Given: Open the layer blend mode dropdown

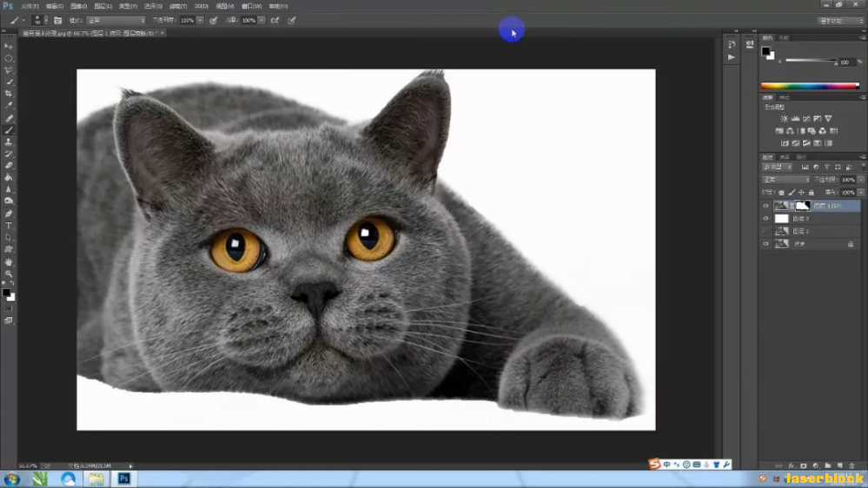Looking at the screenshot, I should coord(786,180).
